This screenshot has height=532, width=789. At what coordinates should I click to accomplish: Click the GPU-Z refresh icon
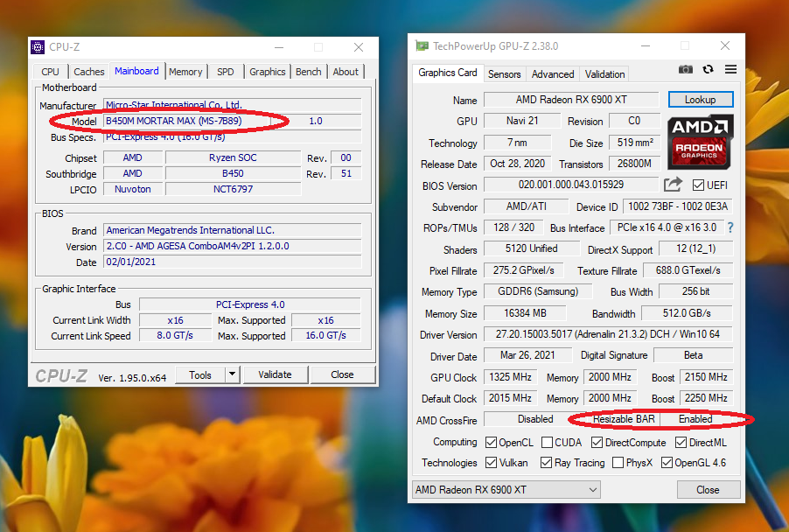pyautogui.click(x=708, y=69)
